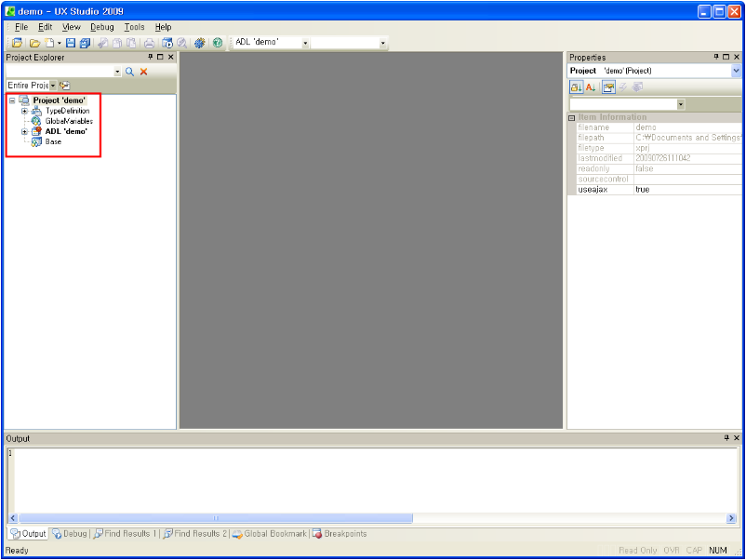746x560 pixels.
Task: Pin the Properties panel
Action: 716,57
